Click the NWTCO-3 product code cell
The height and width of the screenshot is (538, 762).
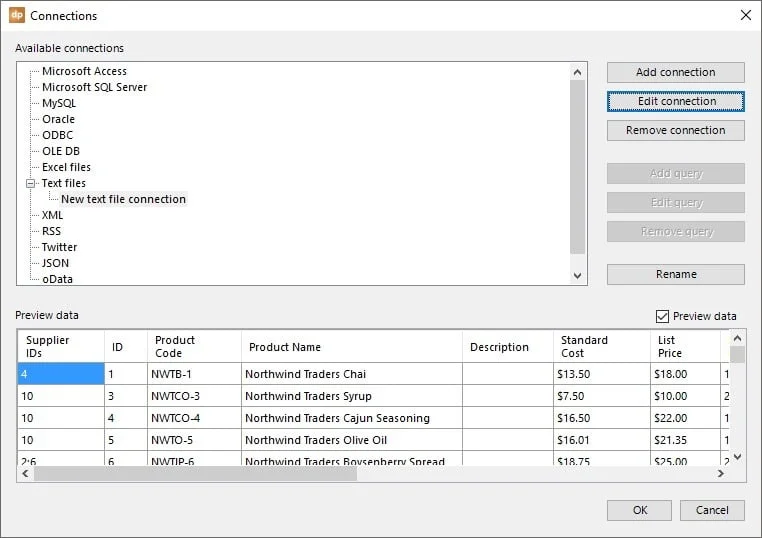pos(194,396)
